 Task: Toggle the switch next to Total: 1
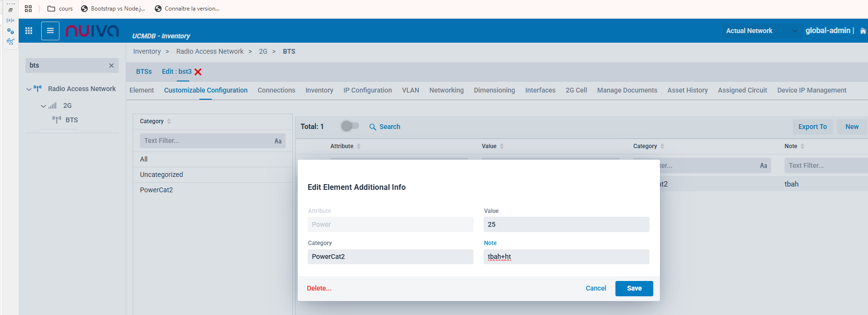coord(350,126)
